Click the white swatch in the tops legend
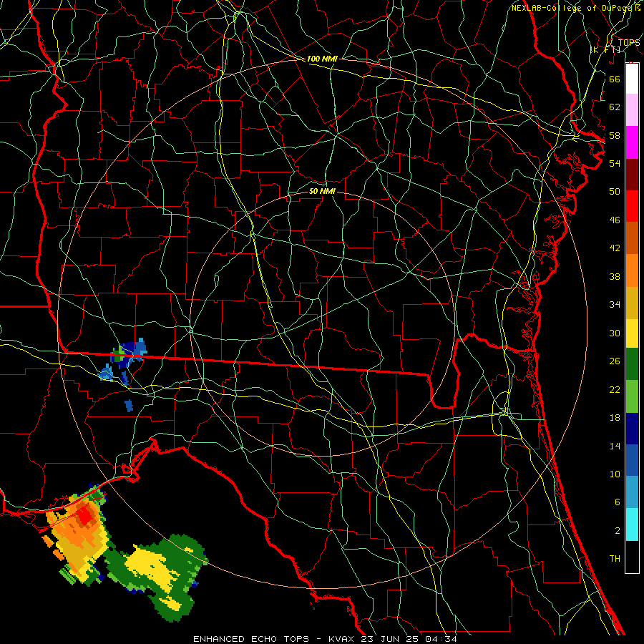Viewport: 644px width, 644px height. 632,79
